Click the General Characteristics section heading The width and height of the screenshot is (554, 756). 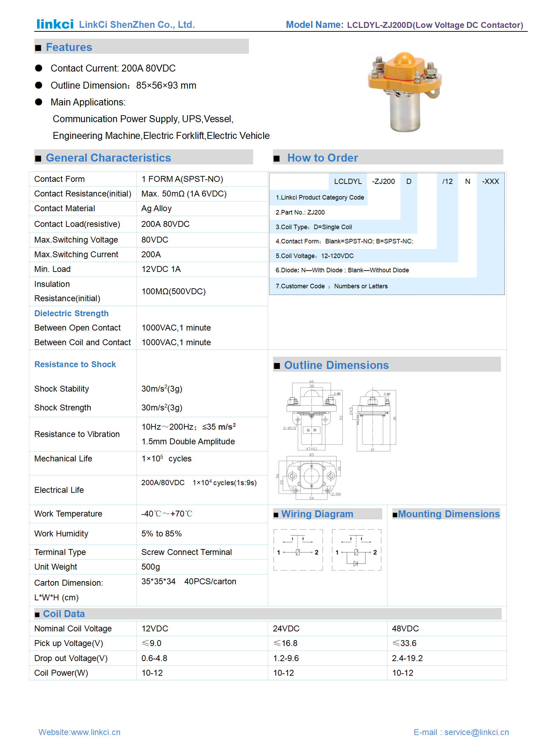point(108,158)
